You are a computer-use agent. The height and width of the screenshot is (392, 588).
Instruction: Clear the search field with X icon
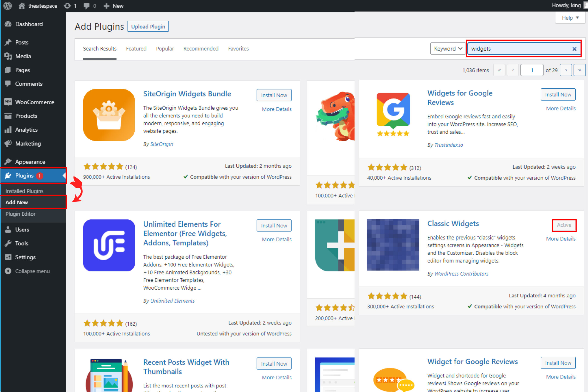tap(574, 49)
